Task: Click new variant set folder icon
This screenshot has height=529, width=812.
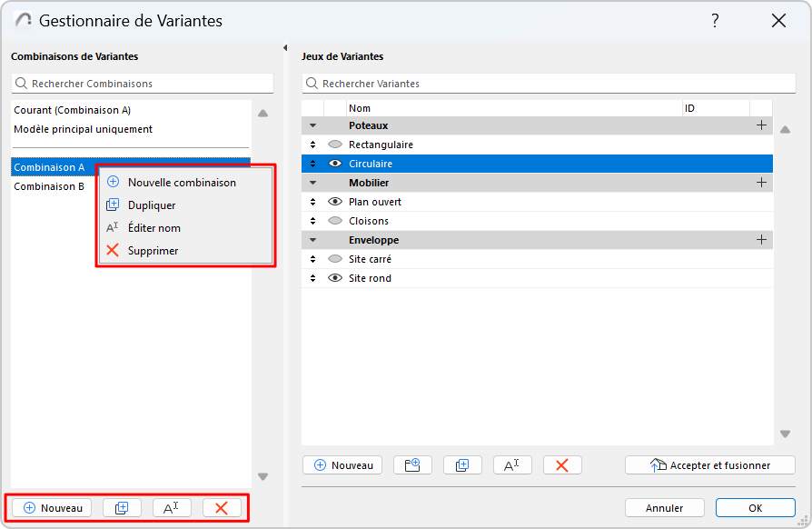Action: click(x=412, y=465)
